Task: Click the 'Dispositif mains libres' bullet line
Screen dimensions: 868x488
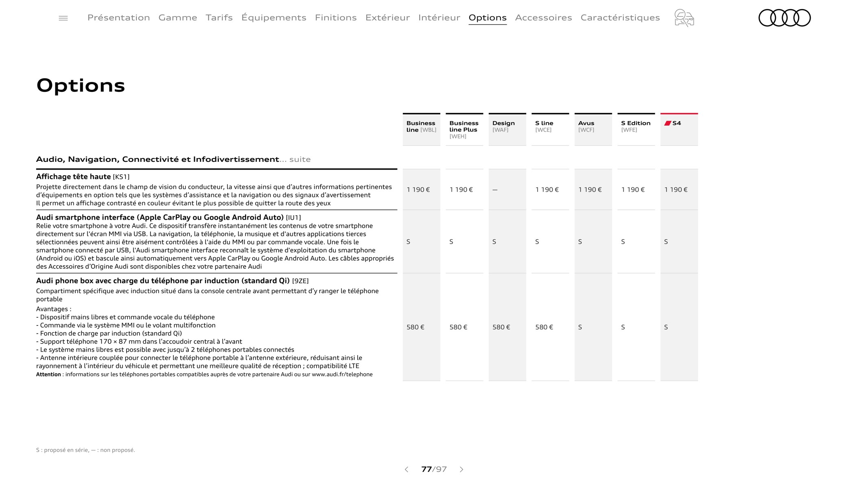Action: pos(125,317)
